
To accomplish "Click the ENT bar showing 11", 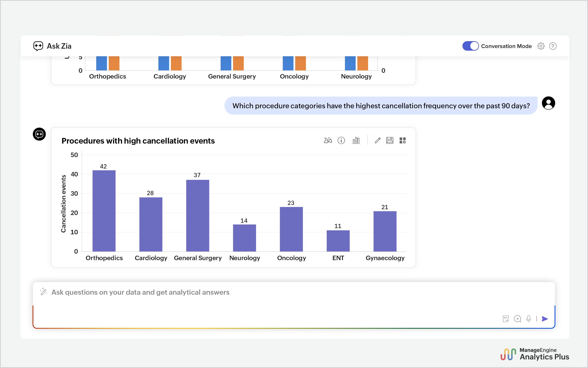I will coord(338,241).
